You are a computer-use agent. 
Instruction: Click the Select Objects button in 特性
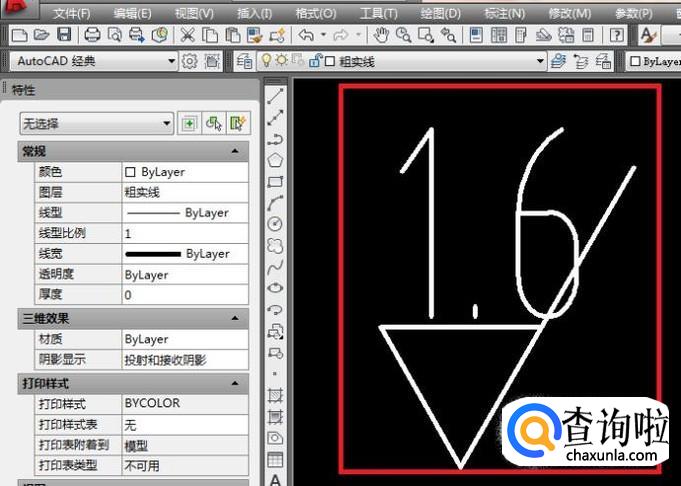coord(214,124)
